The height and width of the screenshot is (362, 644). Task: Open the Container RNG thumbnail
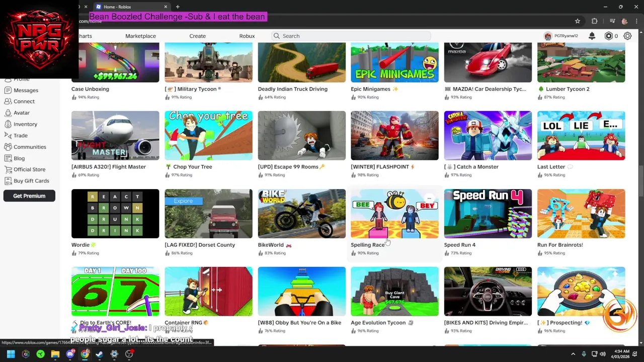(x=208, y=292)
